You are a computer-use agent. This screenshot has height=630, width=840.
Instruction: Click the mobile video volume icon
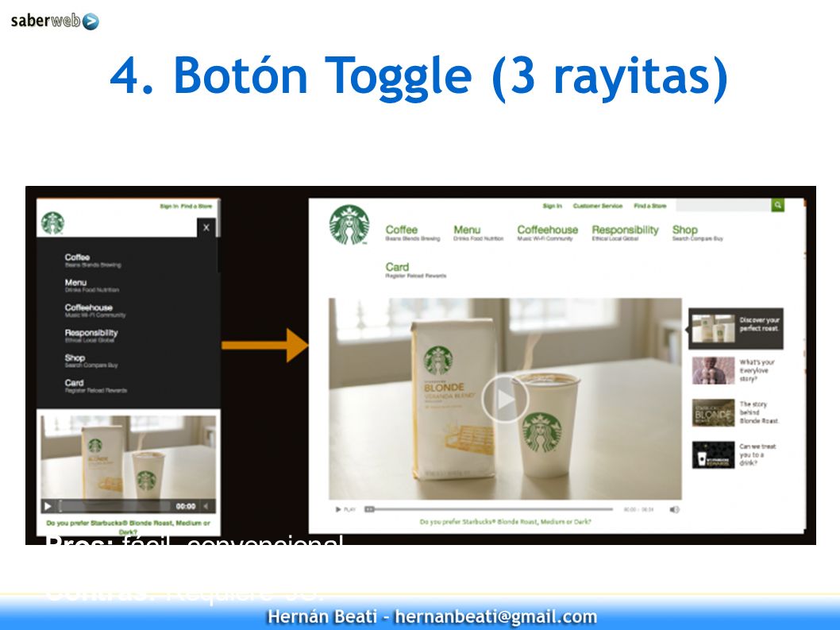[x=206, y=506]
